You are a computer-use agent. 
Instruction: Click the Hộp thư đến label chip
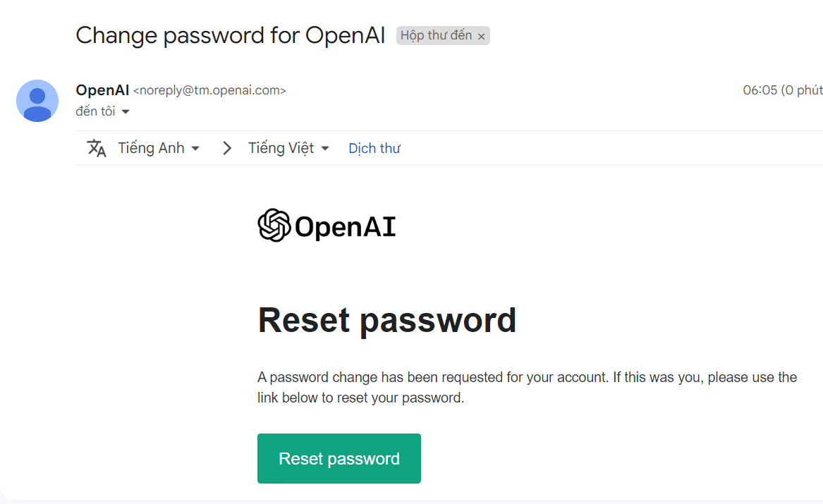(x=436, y=35)
